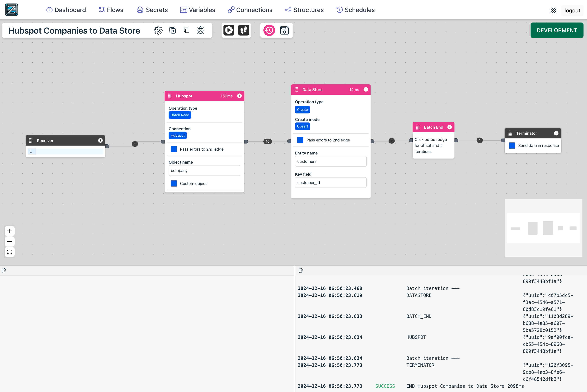The image size is (587, 392).
Task: Click the copy flow icon
Action: 186,30
